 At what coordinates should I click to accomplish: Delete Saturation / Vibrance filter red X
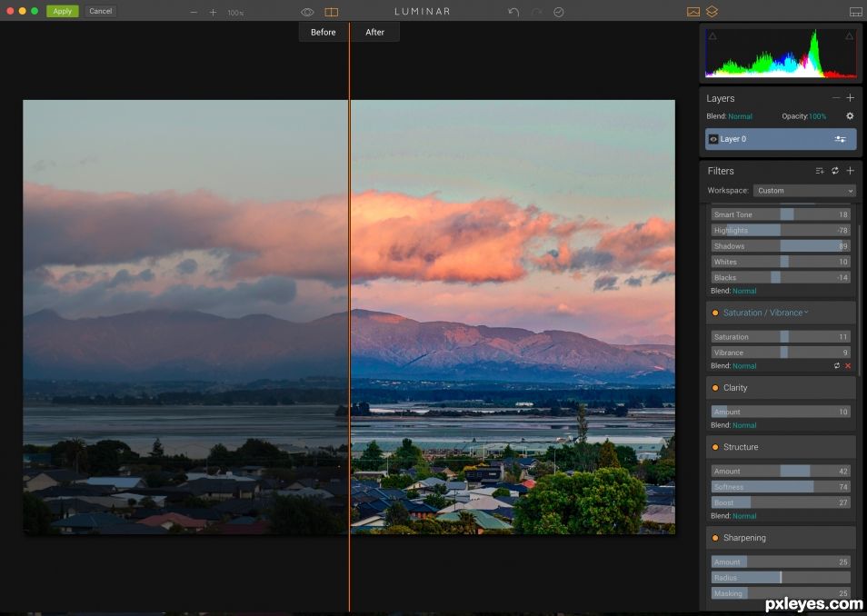pos(848,366)
